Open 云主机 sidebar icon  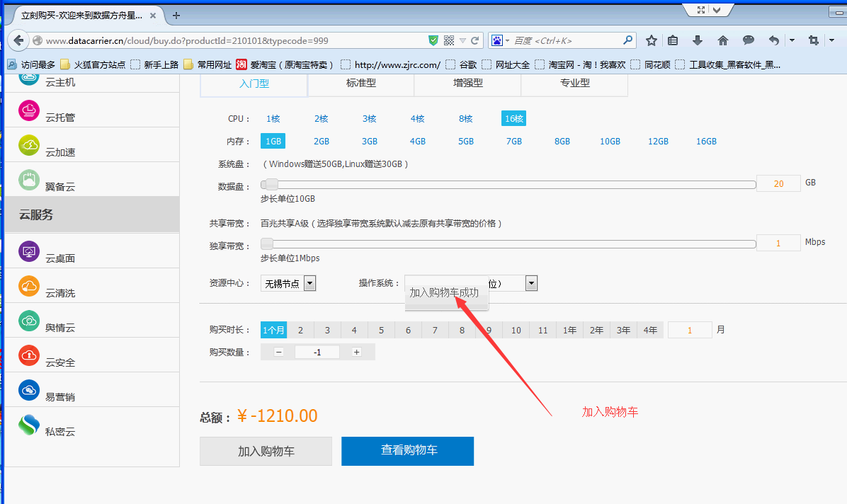coord(29,79)
